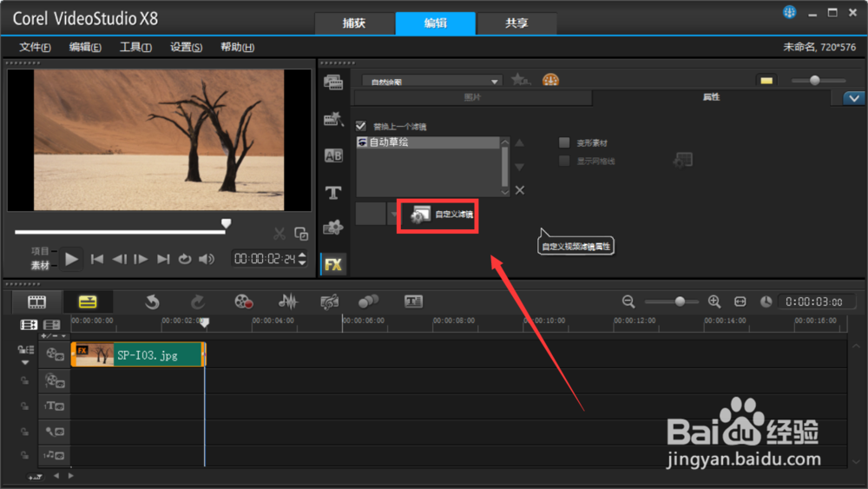Open the filter preset dropdown arrow
868x489 pixels.
click(x=393, y=215)
